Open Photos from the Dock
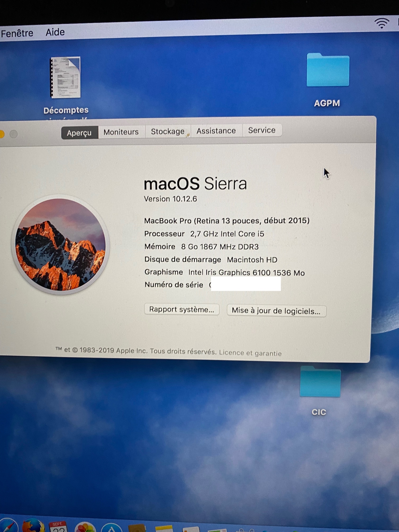Screen dimensions: 399x532 [x=85, y=527]
